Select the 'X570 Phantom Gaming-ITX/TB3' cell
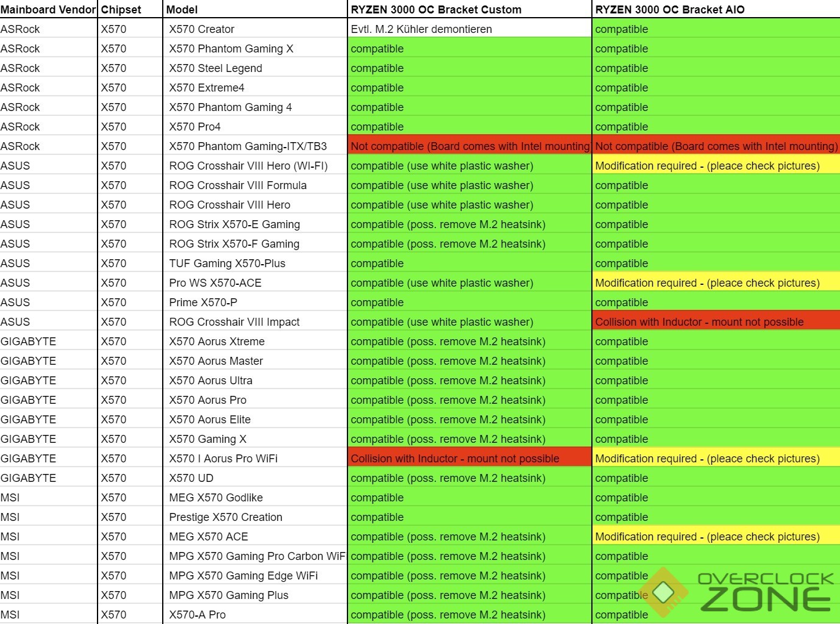Viewport: 840px width, 624px height. click(x=255, y=146)
